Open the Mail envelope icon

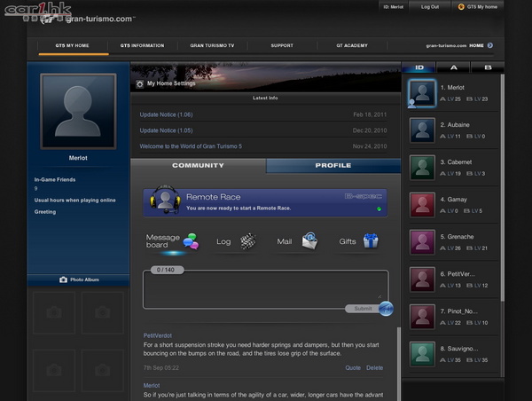pos(309,241)
